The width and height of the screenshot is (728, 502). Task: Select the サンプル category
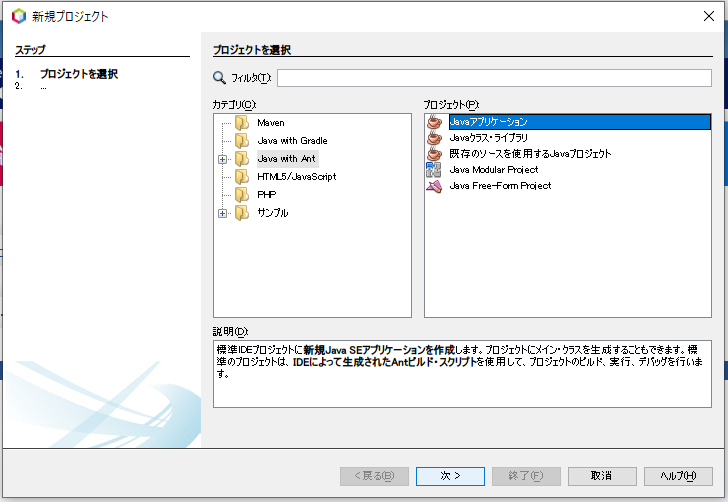point(273,213)
